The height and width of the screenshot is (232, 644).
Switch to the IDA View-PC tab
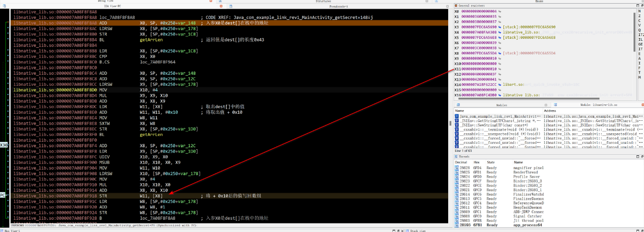tap(112, 6)
